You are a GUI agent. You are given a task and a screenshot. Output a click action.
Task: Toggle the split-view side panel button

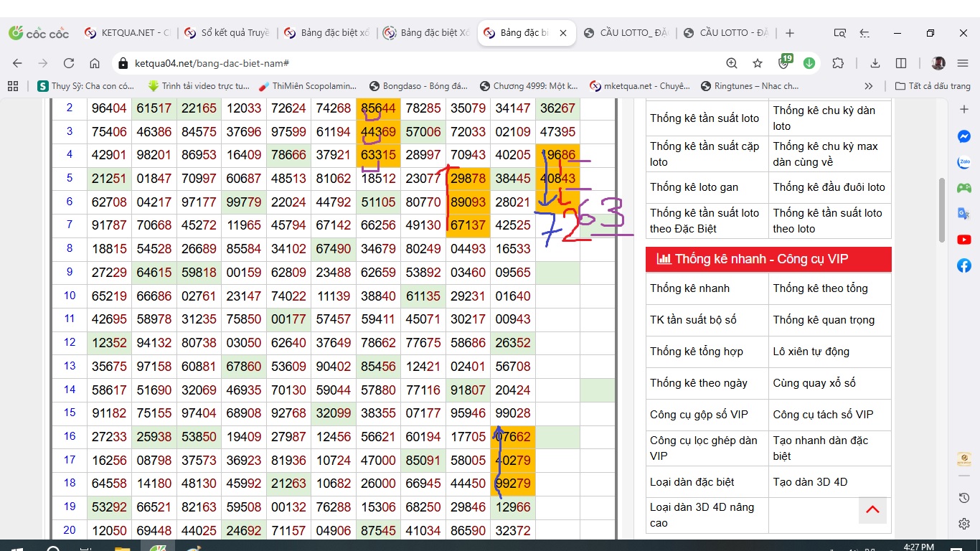coord(901,63)
